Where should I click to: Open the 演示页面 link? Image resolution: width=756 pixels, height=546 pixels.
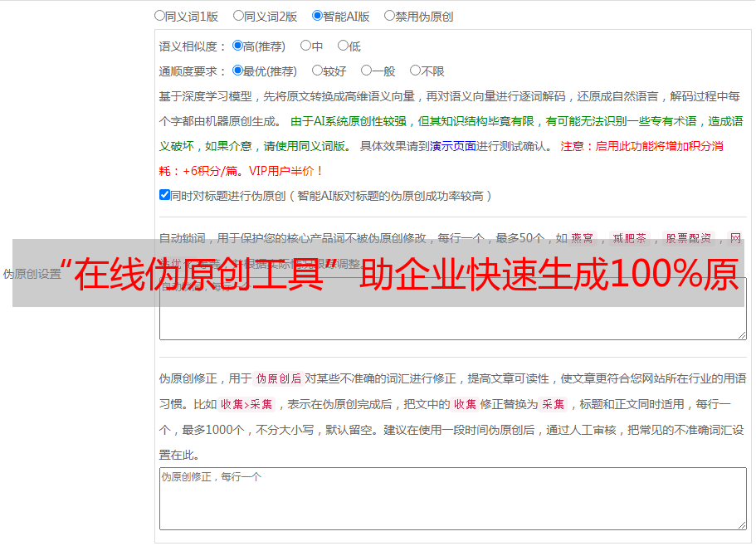pos(452,146)
